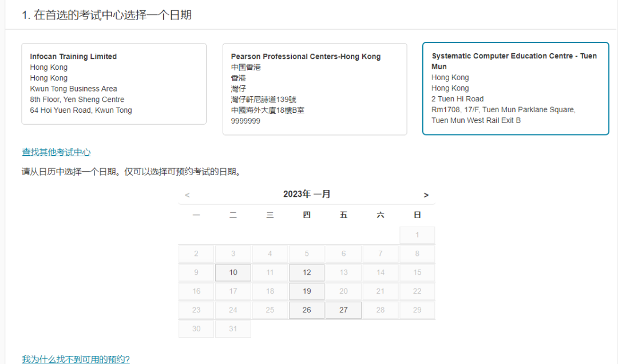Click the disabled date 17 cell

click(x=233, y=291)
